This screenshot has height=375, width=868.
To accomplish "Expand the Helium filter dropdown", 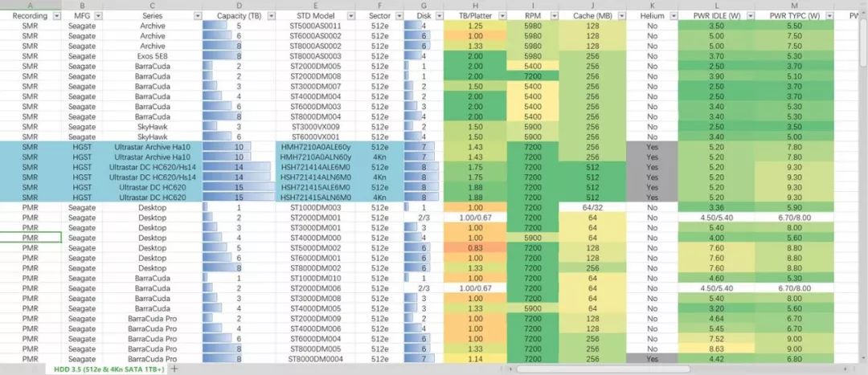I will tap(671, 16).
